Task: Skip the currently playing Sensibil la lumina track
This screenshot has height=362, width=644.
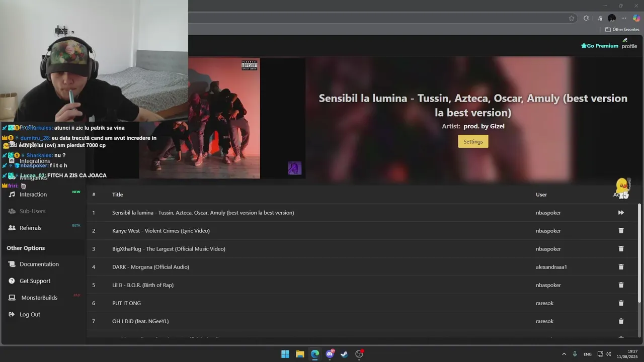Action: coord(621,213)
